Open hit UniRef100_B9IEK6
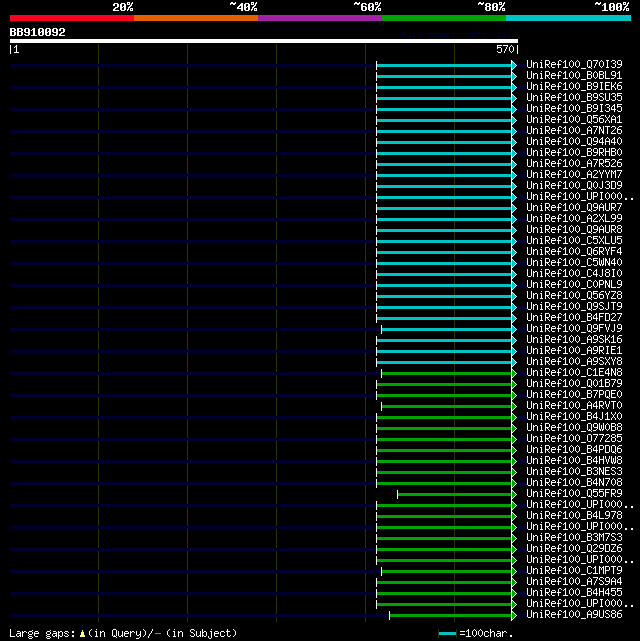The height and width of the screenshot is (641, 640). click(x=574, y=86)
